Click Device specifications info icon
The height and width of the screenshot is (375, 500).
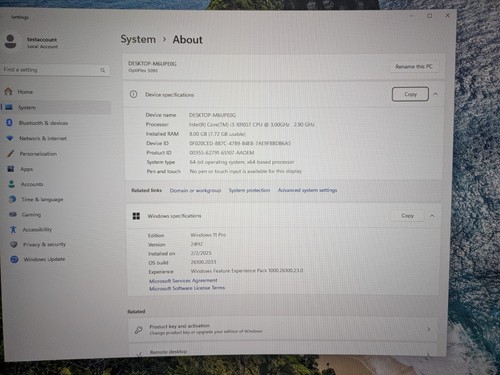pyautogui.click(x=133, y=94)
